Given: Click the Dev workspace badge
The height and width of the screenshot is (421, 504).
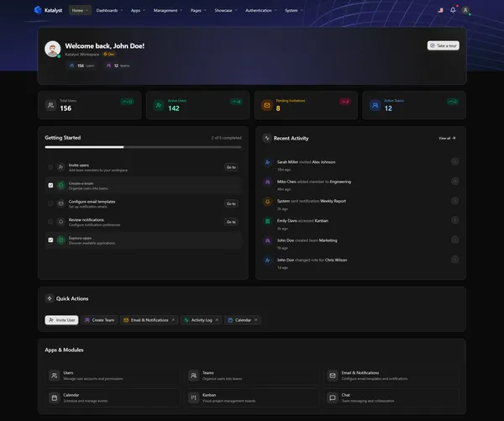Looking at the screenshot, I should point(109,55).
